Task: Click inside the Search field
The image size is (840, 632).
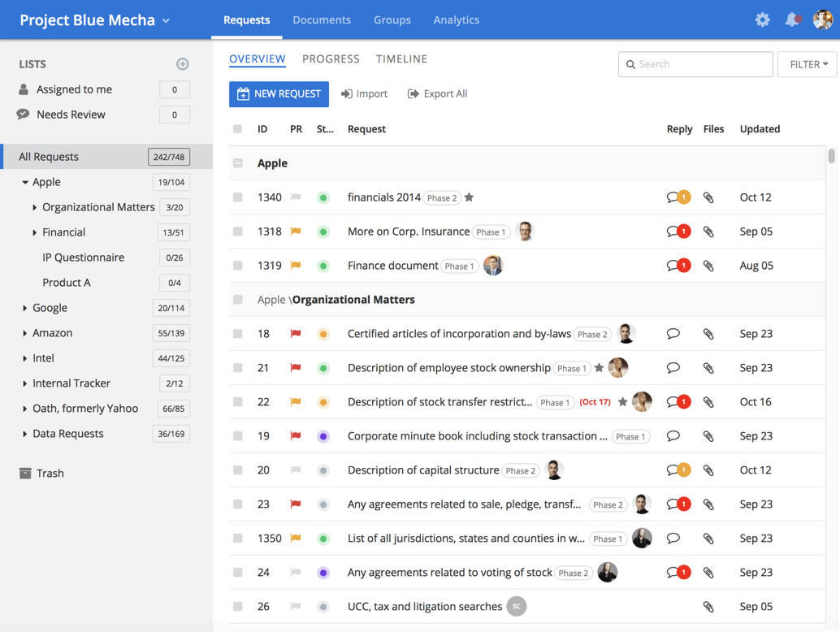Action: coord(695,63)
